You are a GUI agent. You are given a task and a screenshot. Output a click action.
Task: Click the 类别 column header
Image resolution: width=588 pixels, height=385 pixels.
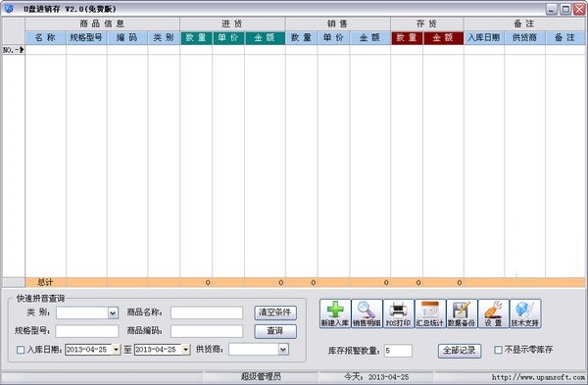(x=164, y=38)
